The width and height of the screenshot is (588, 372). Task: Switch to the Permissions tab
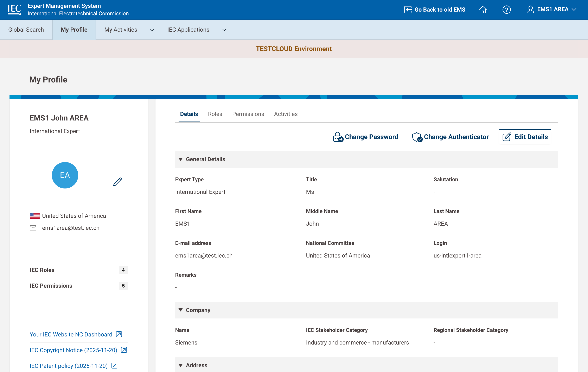click(248, 114)
